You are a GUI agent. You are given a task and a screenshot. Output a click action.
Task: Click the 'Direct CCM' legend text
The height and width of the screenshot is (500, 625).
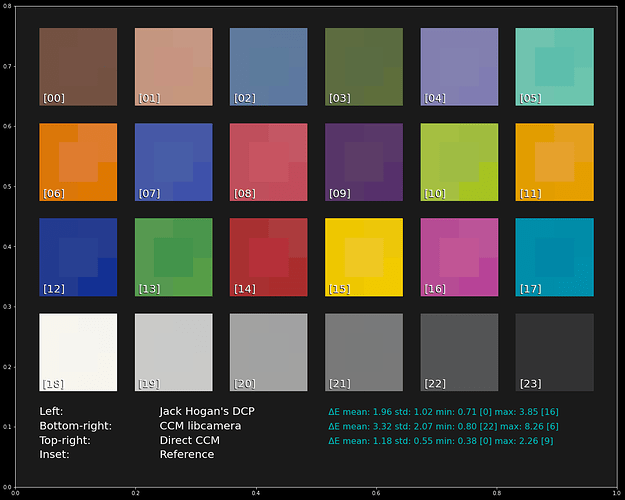pyautogui.click(x=190, y=440)
